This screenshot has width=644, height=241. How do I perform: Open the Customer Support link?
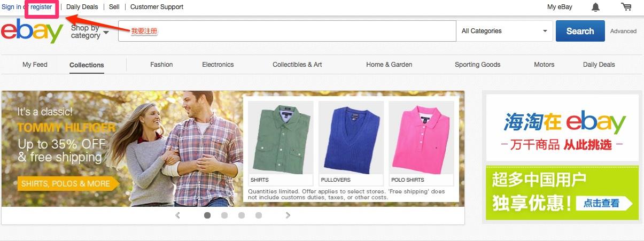[x=157, y=7]
